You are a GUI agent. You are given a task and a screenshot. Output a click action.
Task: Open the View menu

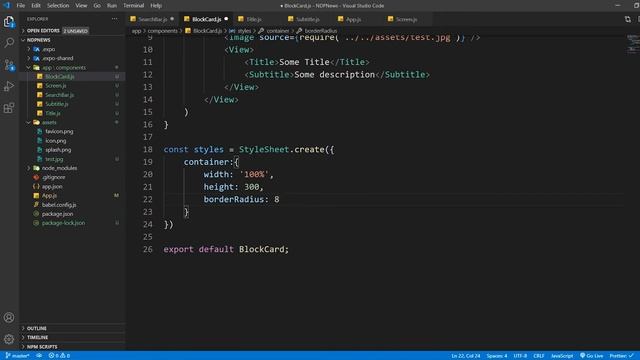81,5
